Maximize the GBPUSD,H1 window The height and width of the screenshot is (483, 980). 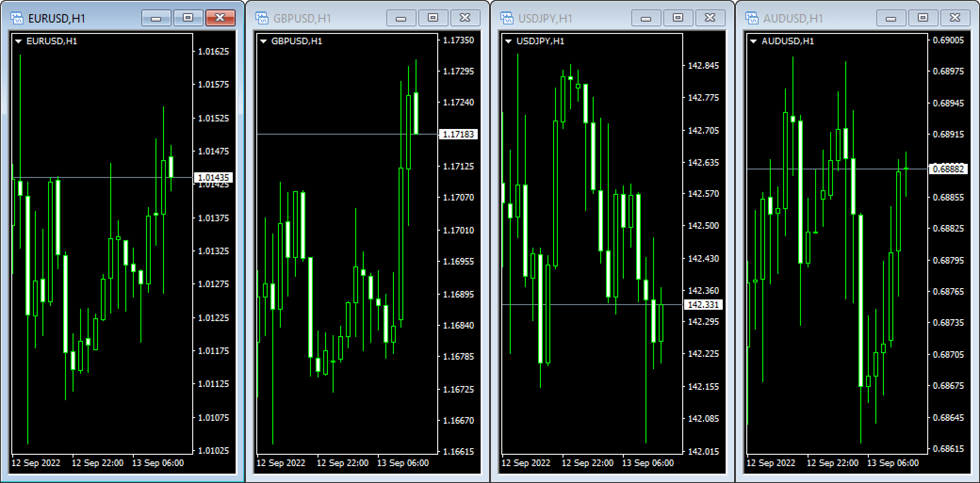pos(433,18)
